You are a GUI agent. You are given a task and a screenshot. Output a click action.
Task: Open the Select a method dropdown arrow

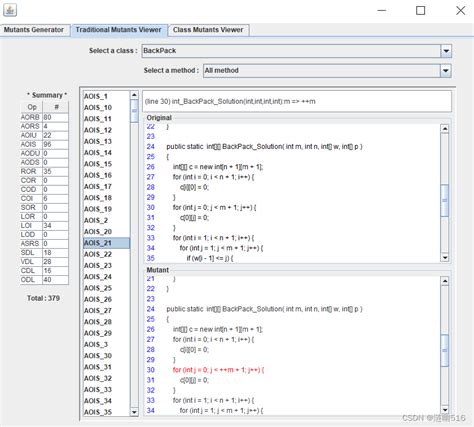pos(446,71)
